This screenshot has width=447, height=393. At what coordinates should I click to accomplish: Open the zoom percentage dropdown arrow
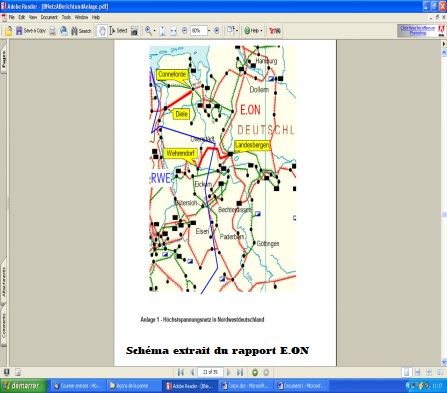point(209,31)
